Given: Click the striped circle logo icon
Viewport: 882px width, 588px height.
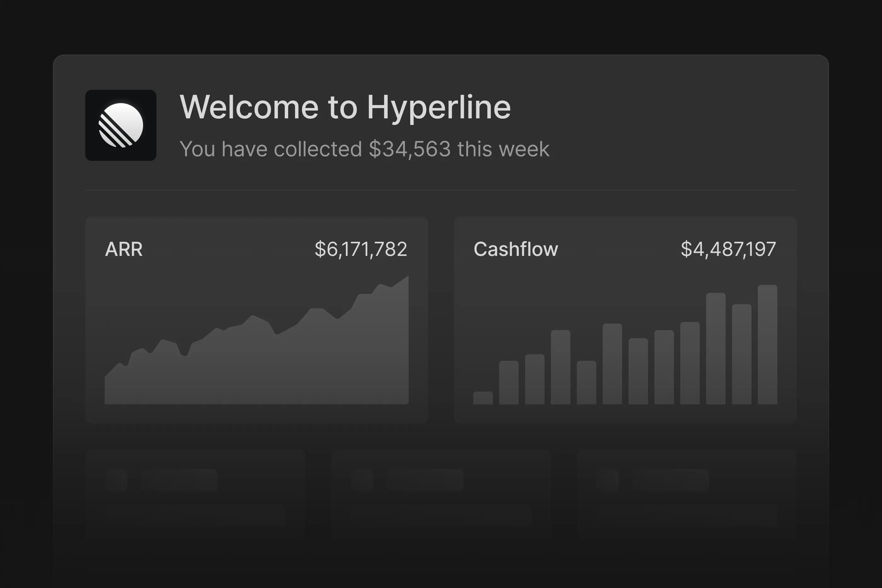Looking at the screenshot, I should pos(121,125).
